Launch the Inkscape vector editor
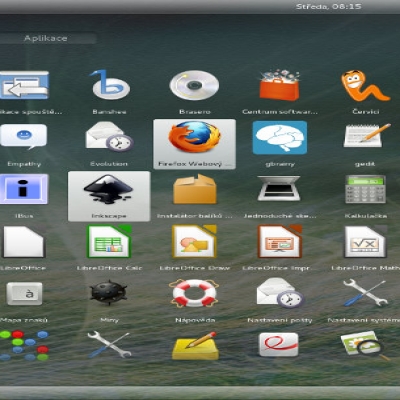The height and width of the screenshot is (400, 400). pos(109,196)
